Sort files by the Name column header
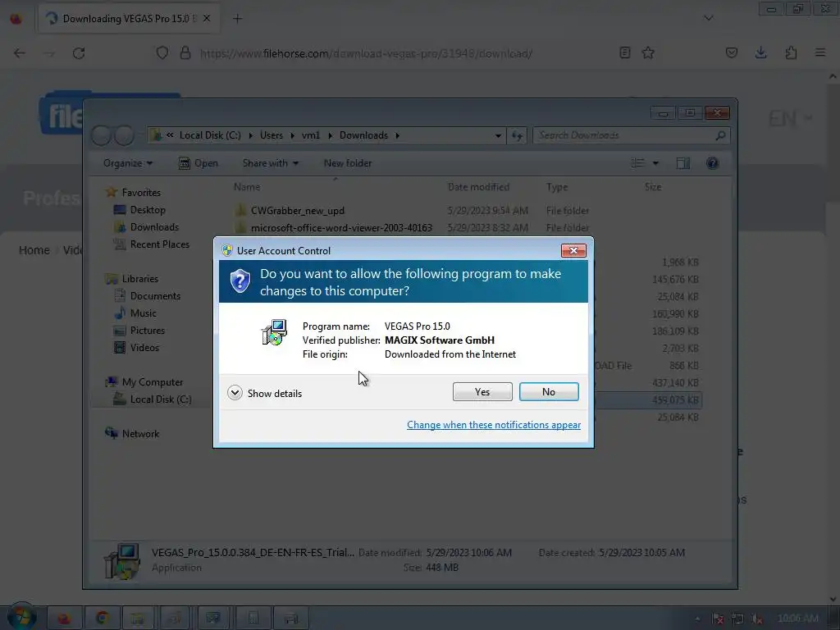The width and height of the screenshot is (840, 630). (247, 187)
